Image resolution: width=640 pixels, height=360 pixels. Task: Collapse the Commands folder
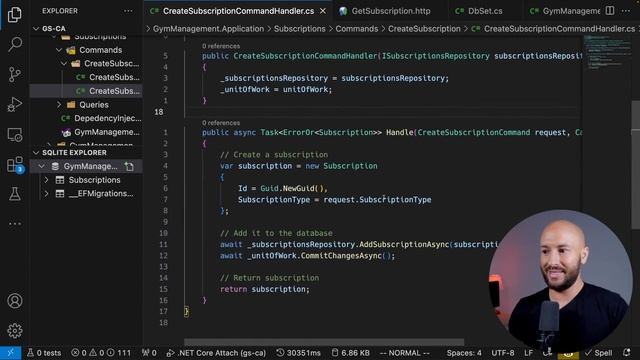click(59, 50)
